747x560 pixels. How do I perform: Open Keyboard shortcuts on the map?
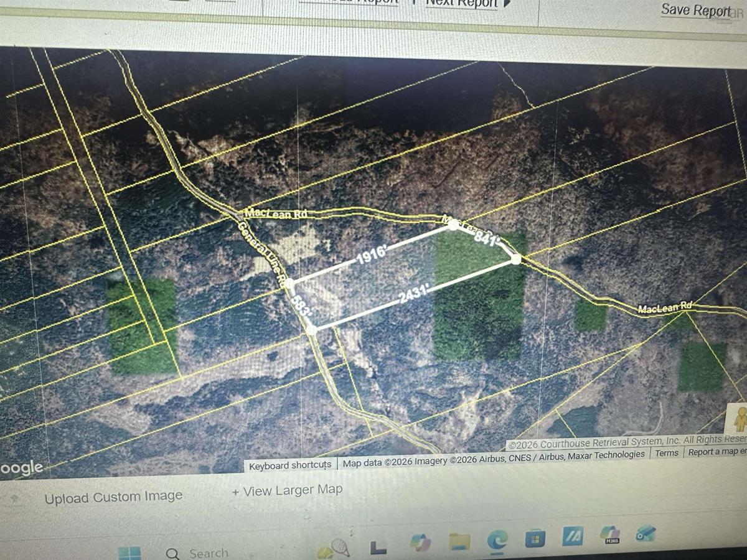pos(290,465)
